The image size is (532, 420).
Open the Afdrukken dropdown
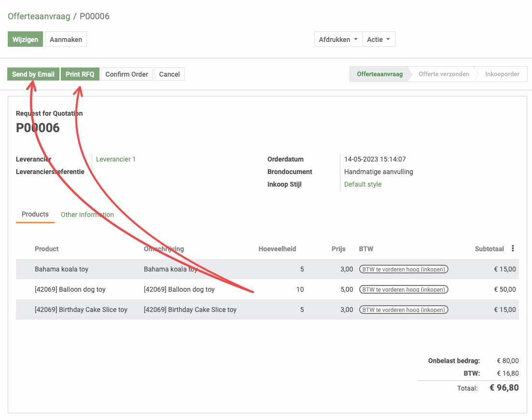click(x=338, y=40)
